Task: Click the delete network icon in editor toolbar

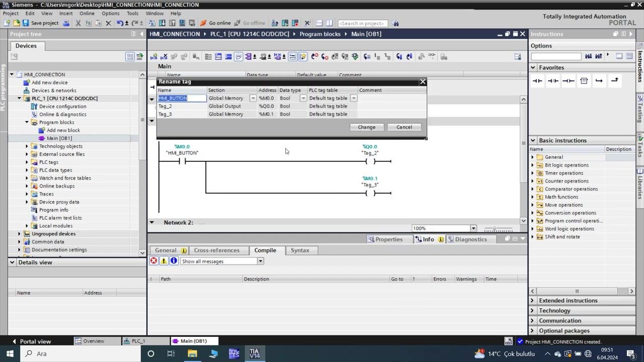Action: (x=164, y=56)
